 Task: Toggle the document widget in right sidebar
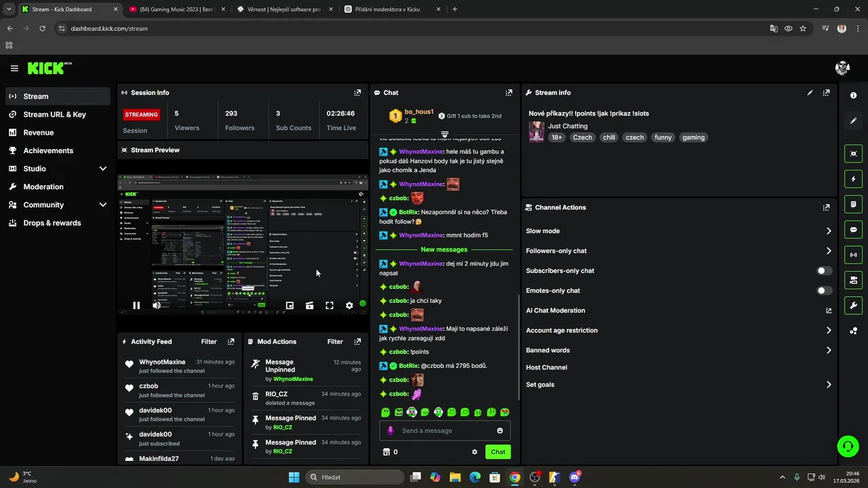point(854,204)
